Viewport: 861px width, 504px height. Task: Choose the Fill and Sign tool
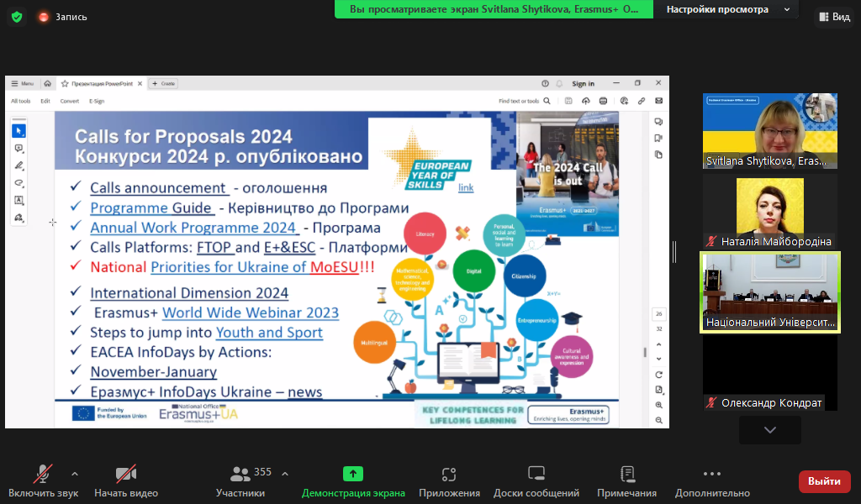[x=18, y=218]
